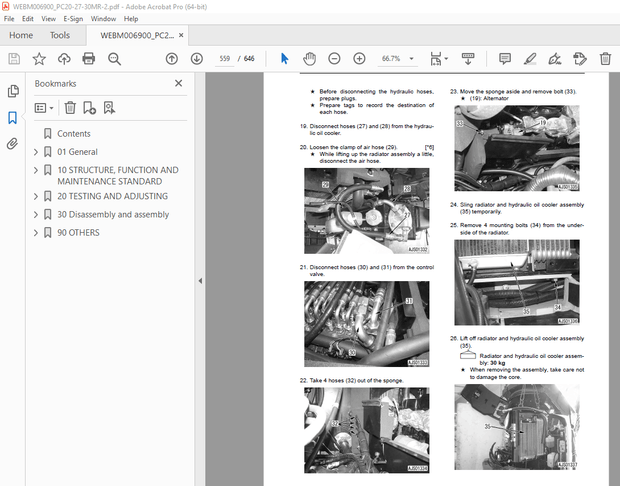The image size is (620, 486).
Task: Click the page number input field
Action: click(225, 59)
